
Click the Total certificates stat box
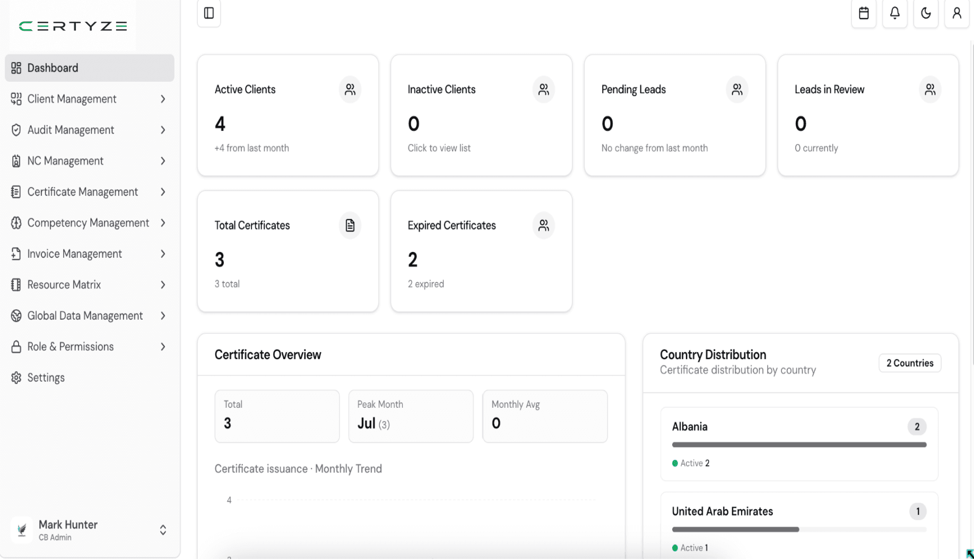pyautogui.click(x=277, y=416)
